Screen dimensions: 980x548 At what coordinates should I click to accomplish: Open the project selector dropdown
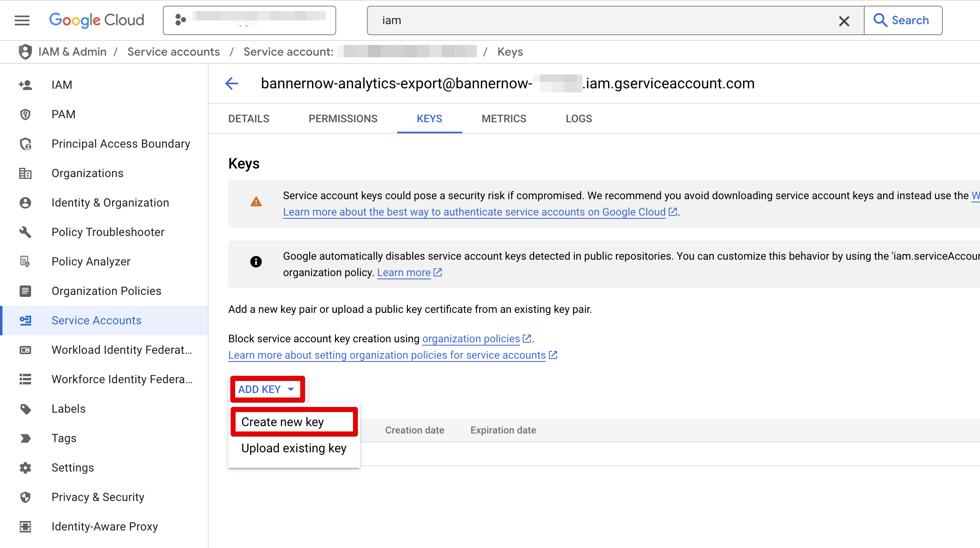249,20
